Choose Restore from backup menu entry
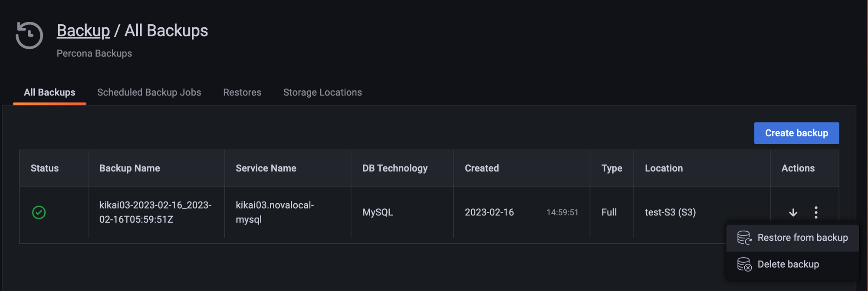Viewport: 868px width, 291px height. tap(792, 238)
